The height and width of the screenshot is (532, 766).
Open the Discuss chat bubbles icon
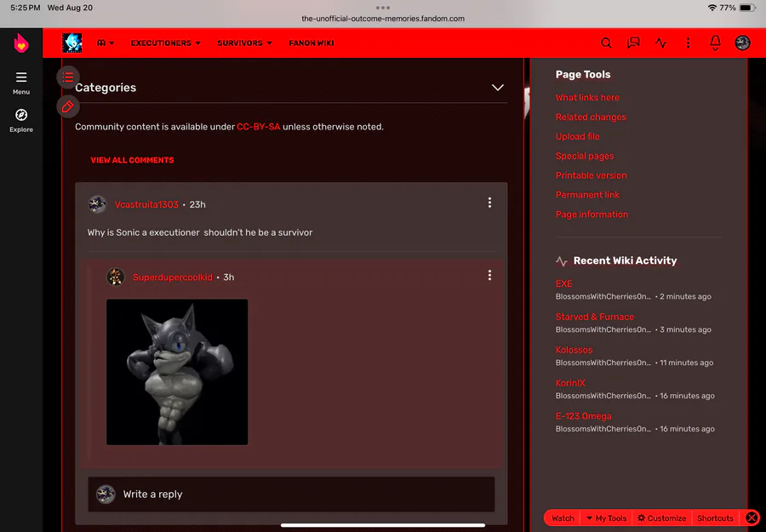coord(633,43)
